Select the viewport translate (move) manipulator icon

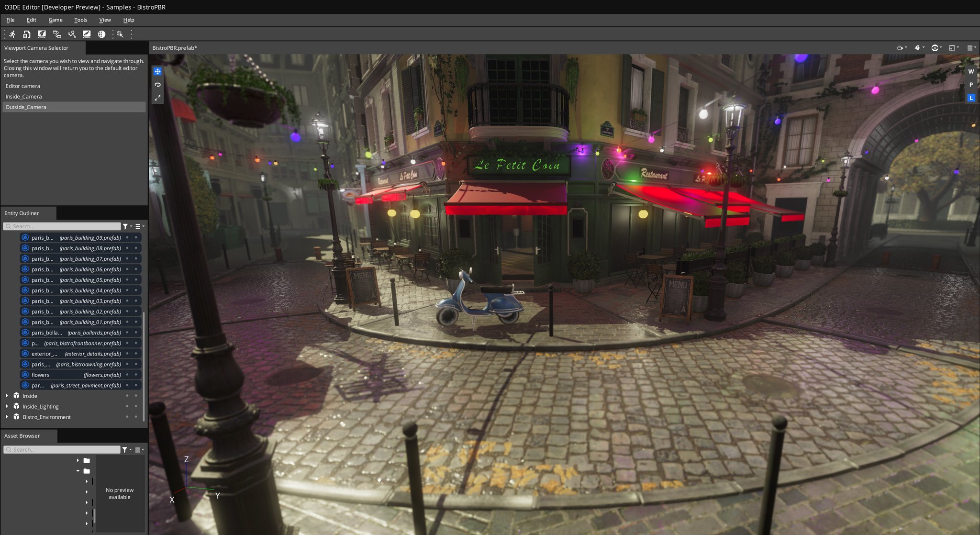pyautogui.click(x=157, y=71)
